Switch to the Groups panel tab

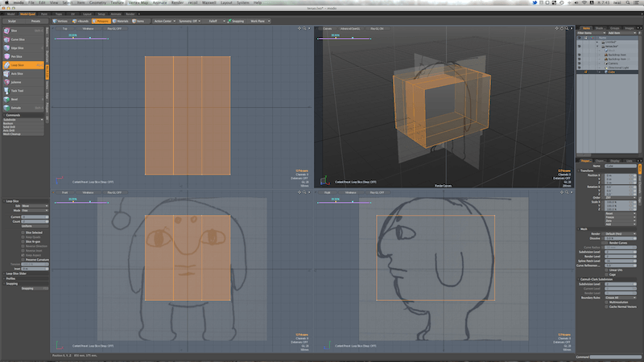(614, 28)
